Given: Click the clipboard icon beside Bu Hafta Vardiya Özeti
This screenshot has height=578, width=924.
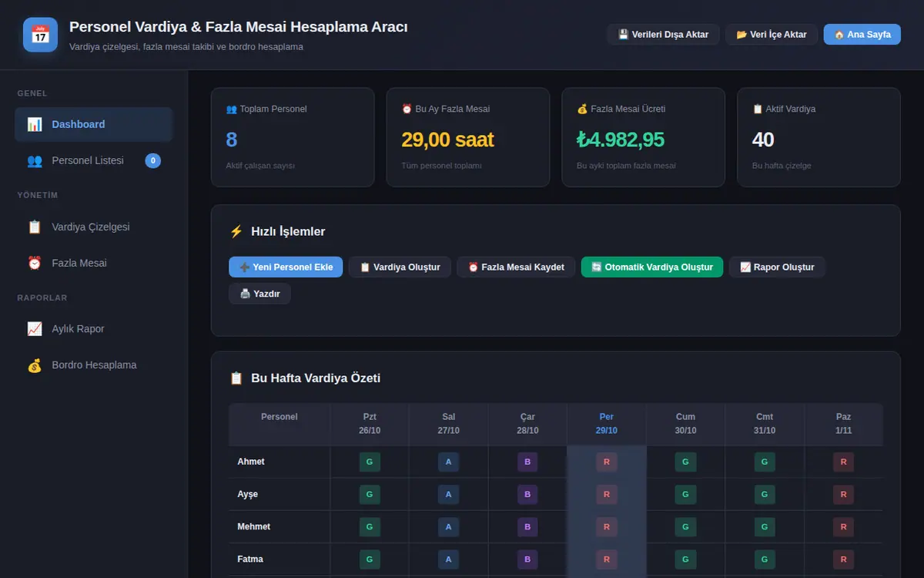Looking at the screenshot, I should tap(236, 378).
